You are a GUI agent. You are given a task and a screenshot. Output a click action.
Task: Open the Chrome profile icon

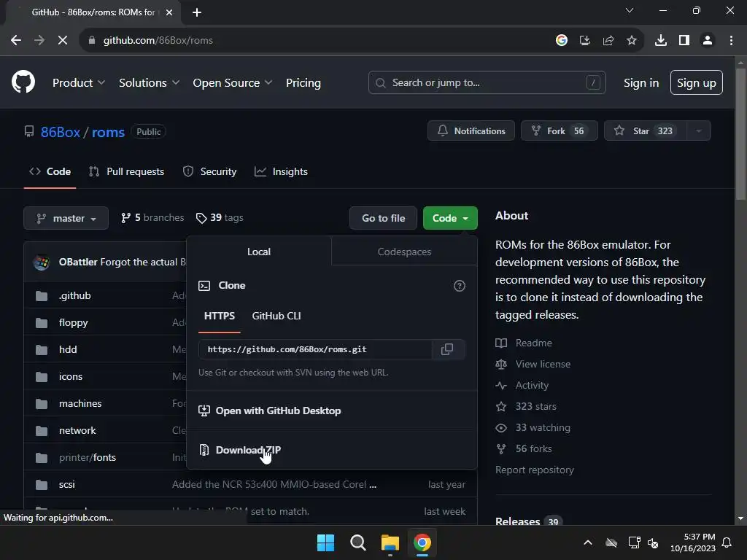pos(708,41)
